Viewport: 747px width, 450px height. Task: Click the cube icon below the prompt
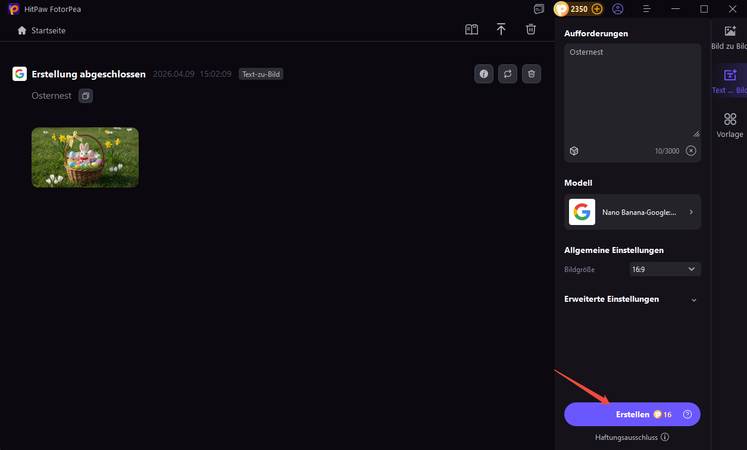(575, 150)
